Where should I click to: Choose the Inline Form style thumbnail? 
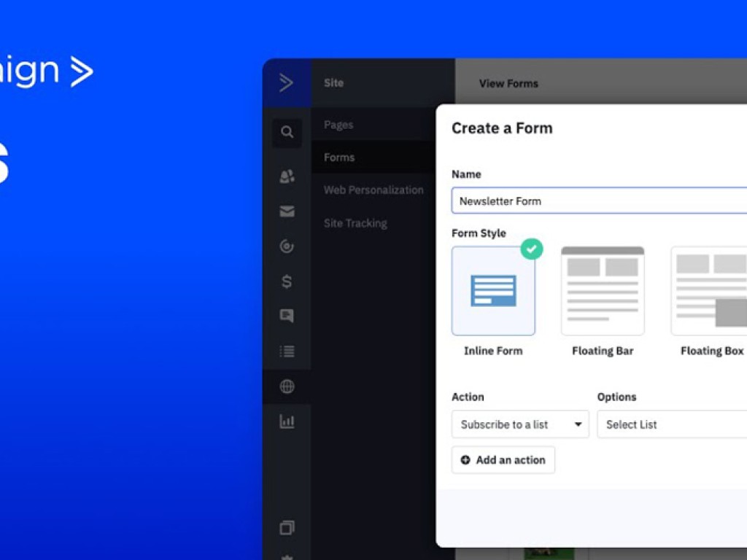click(x=493, y=291)
